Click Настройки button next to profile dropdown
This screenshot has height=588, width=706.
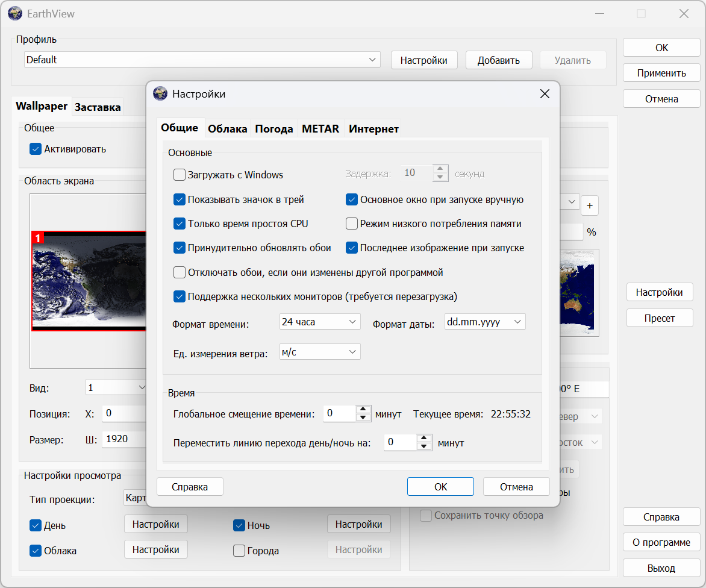tap(423, 60)
